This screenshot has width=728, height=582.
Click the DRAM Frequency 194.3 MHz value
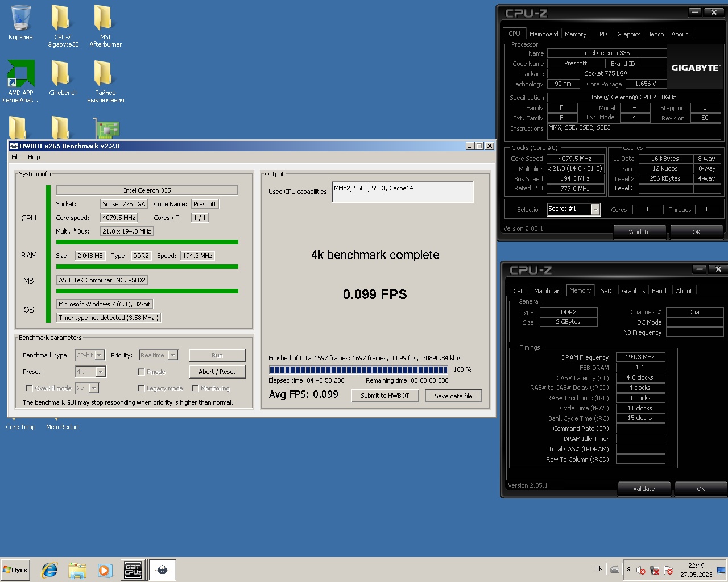pos(640,357)
